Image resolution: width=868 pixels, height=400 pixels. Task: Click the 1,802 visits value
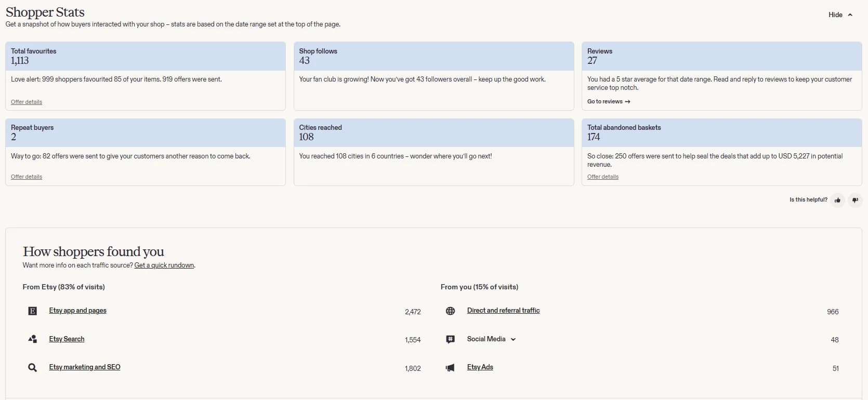pyautogui.click(x=413, y=368)
